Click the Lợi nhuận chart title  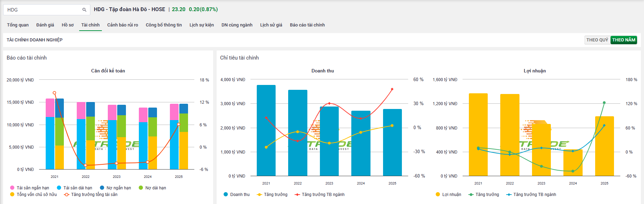tap(535, 71)
